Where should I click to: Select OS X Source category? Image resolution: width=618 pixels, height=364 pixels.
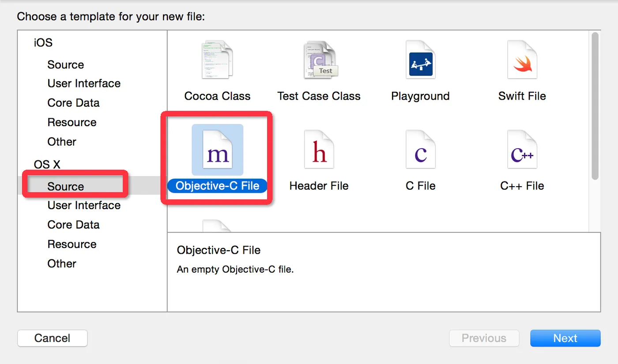click(x=66, y=187)
